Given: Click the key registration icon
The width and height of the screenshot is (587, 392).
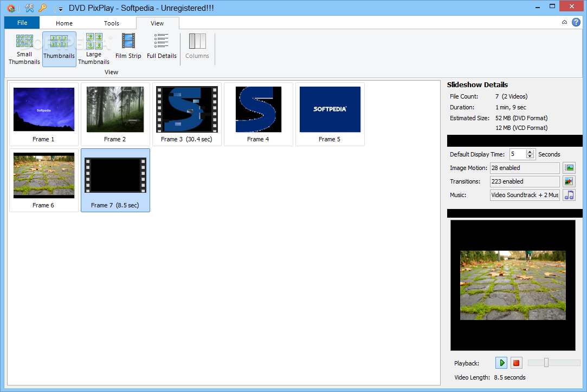Looking at the screenshot, I should click(x=43, y=8).
